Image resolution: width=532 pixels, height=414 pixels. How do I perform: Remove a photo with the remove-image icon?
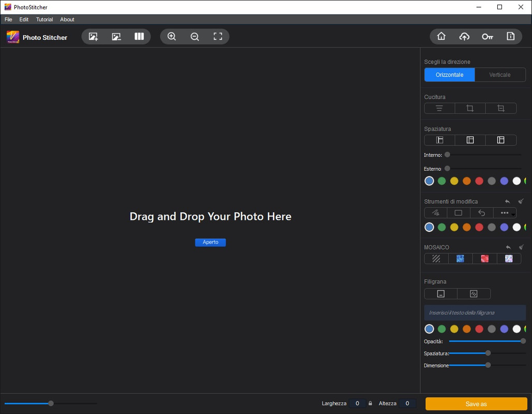116,37
